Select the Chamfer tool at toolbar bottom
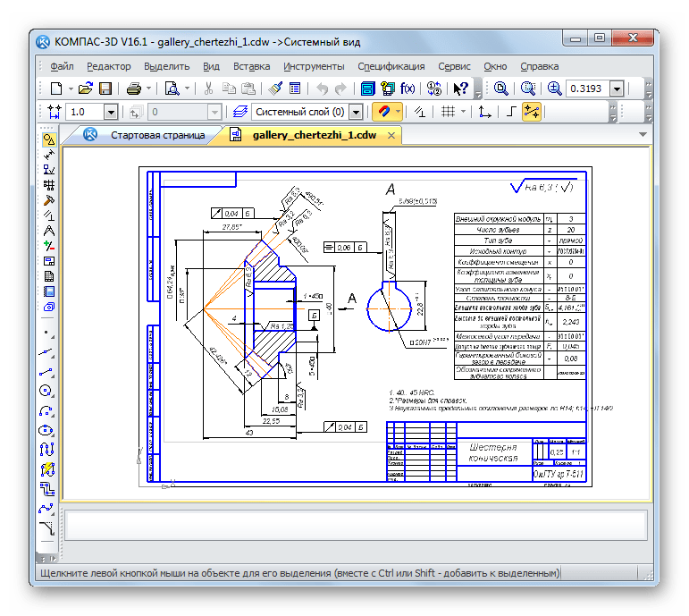The height and width of the screenshot is (616, 689). (46, 527)
